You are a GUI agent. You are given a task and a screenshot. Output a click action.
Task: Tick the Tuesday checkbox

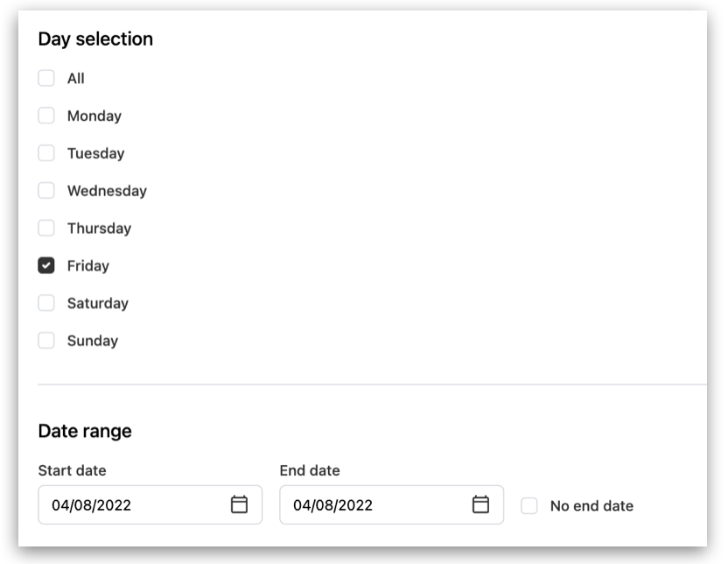click(46, 153)
